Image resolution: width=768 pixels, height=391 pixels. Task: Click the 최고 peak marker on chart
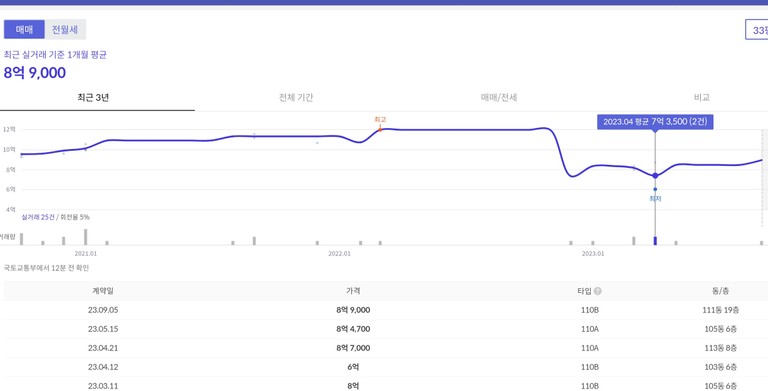pos(380,129)
